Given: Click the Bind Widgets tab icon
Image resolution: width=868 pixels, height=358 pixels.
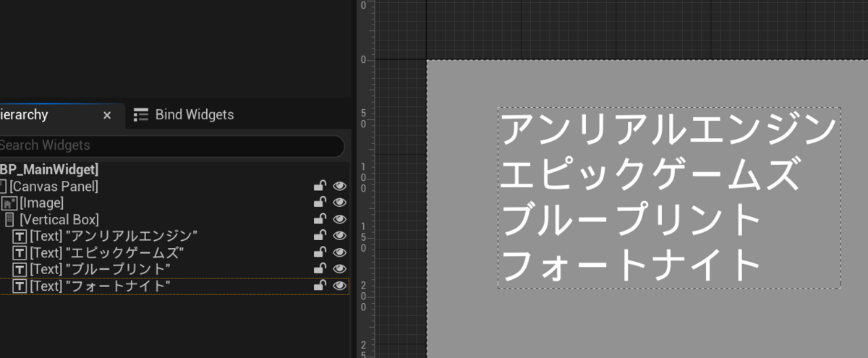Looking at the screenshot, I should [141, 115].
